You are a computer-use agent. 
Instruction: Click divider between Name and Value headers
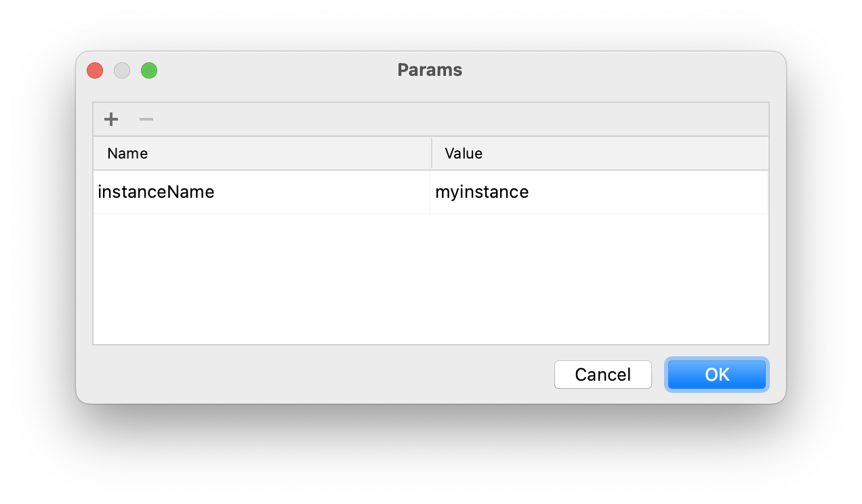pos(432,154)
